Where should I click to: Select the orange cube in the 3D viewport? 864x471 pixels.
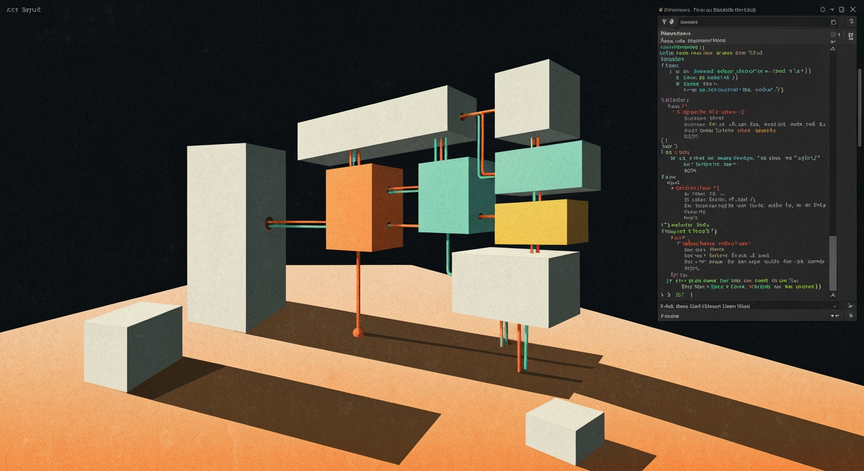[364, 207]
